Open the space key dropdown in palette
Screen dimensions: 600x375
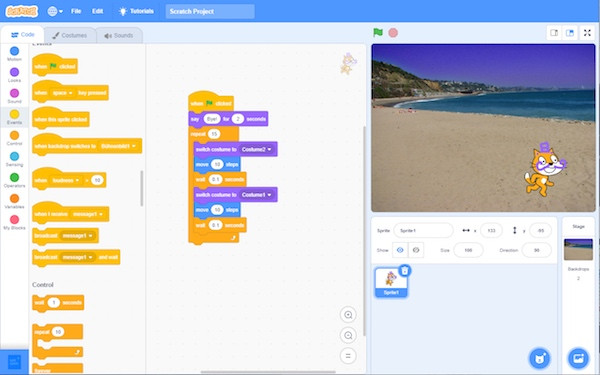pyautogui.click(x=62, y=93)
